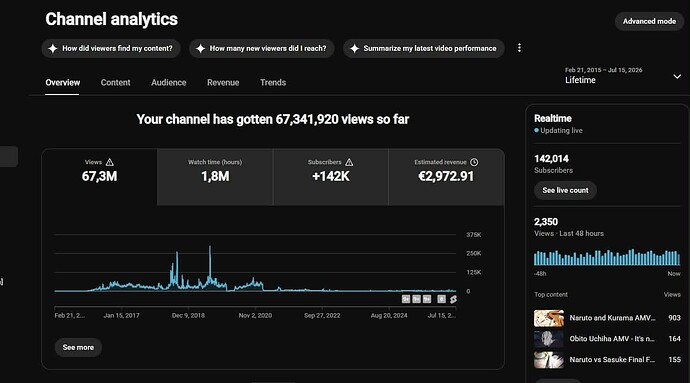Click the 'Top content' label

(x=551, y=295)
